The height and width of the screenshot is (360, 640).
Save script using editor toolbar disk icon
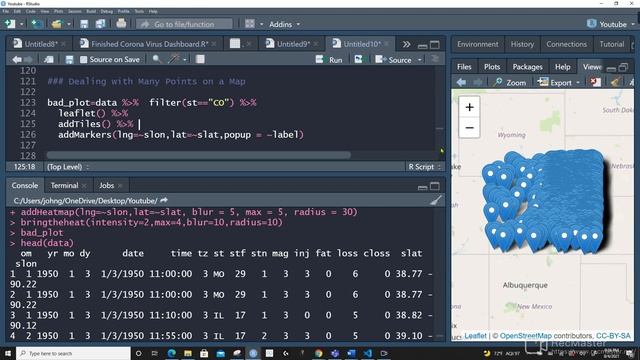pos(69,60)
